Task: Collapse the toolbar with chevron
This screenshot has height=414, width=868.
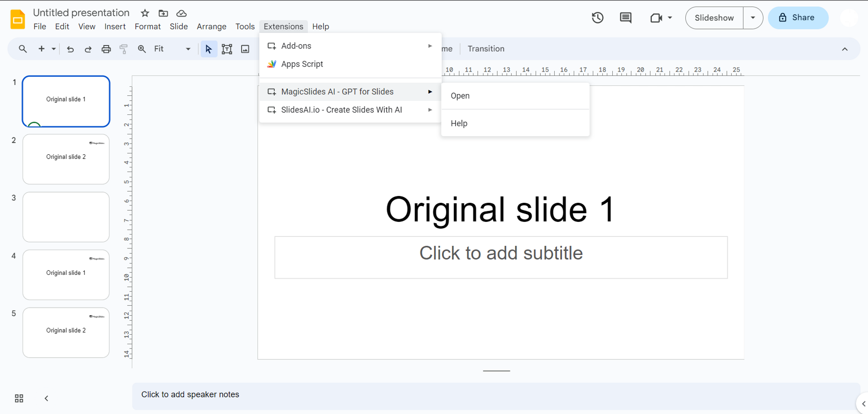Action: [845, 49]
